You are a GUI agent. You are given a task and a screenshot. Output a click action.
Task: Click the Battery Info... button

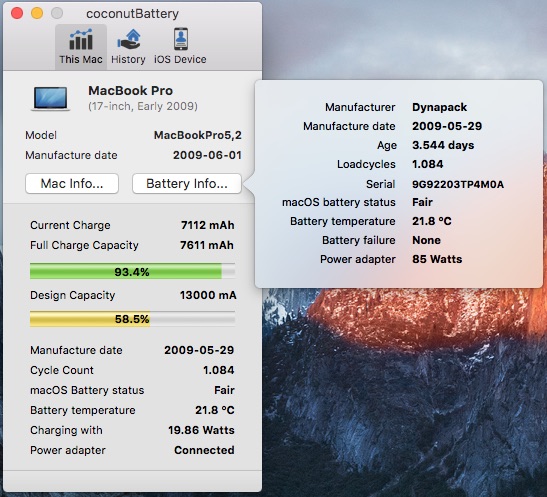pyautogui.click(x=187, y=183)
